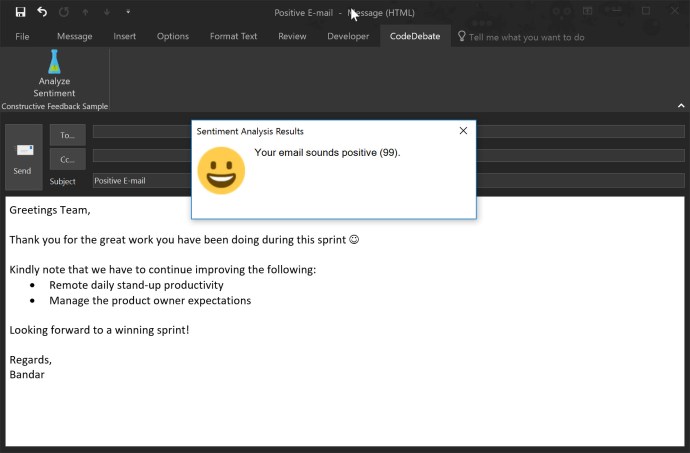Image resolution: width=690 pixels, height=453 pixels.
Task: Click the smiley emoji in results dialog
Action: [x=221, y=170]
